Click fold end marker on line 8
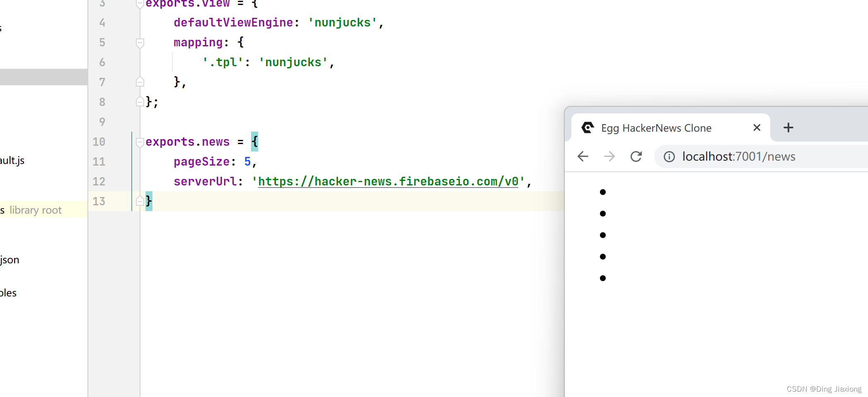 (140, 101)
